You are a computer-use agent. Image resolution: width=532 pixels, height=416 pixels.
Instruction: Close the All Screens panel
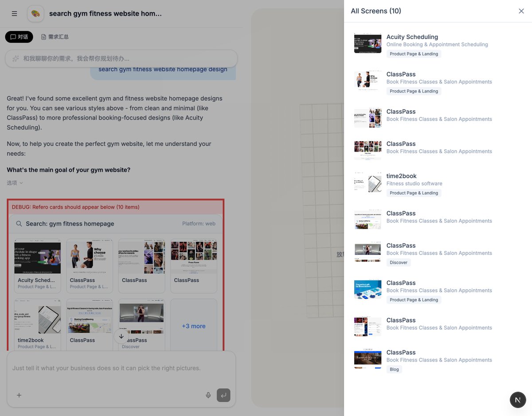[521, 11]
